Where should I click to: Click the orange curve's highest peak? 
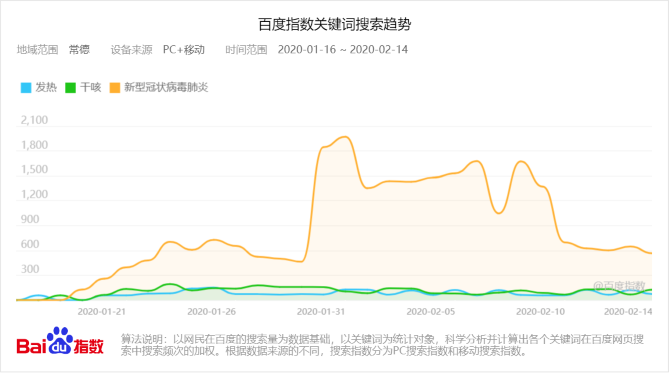345,137
